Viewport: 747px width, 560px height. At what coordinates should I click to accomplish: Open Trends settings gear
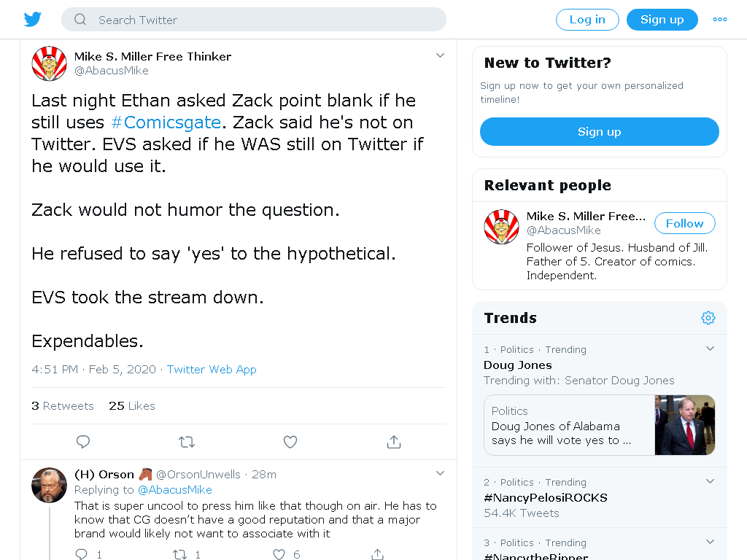[x=708, y=318]
